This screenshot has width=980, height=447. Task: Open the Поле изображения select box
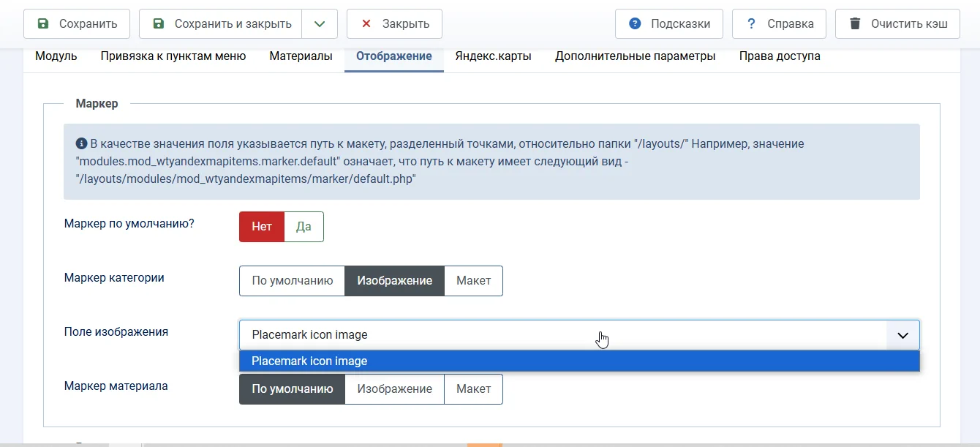[579, 335]
